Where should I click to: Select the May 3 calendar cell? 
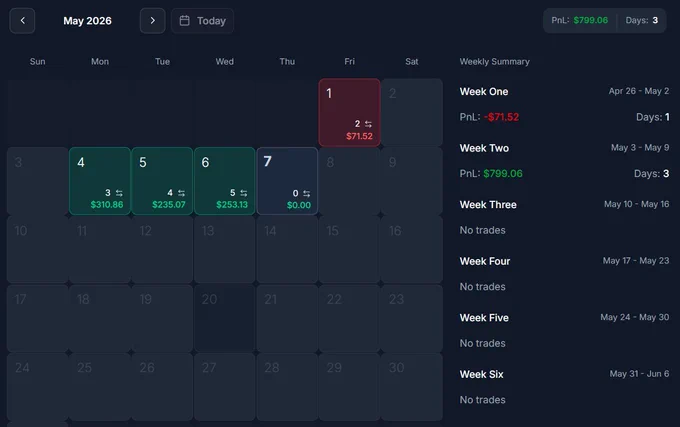click(37, 181)
